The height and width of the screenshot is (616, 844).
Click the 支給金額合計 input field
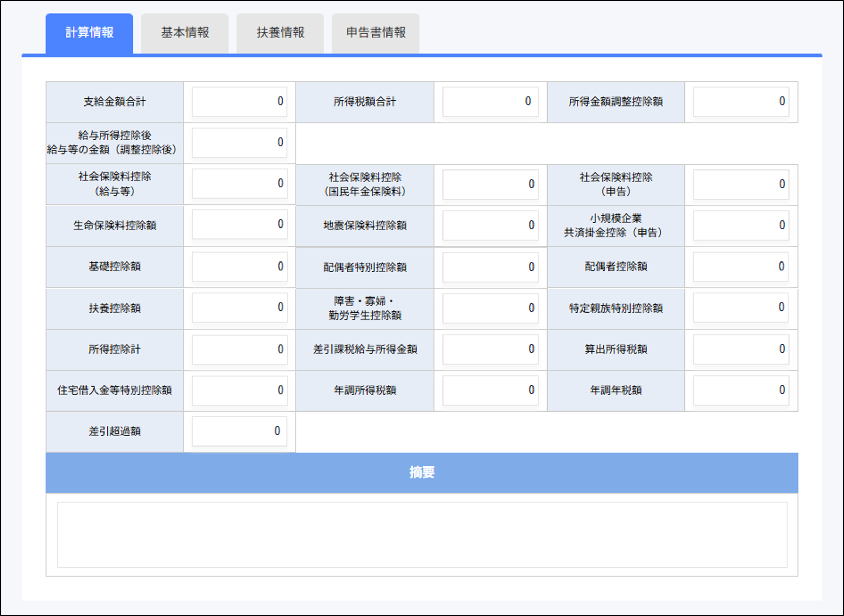239,101
